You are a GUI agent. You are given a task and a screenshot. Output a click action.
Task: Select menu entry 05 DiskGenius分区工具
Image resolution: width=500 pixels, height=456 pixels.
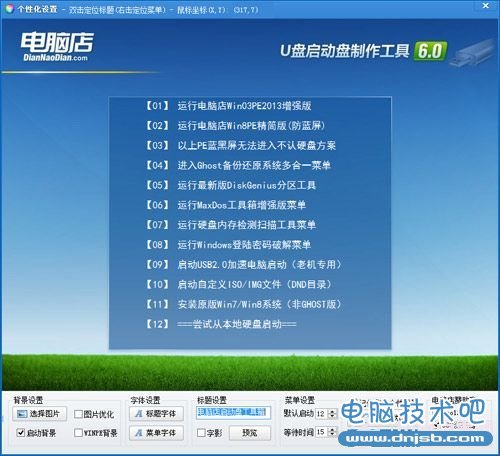[x=230, y=185]
